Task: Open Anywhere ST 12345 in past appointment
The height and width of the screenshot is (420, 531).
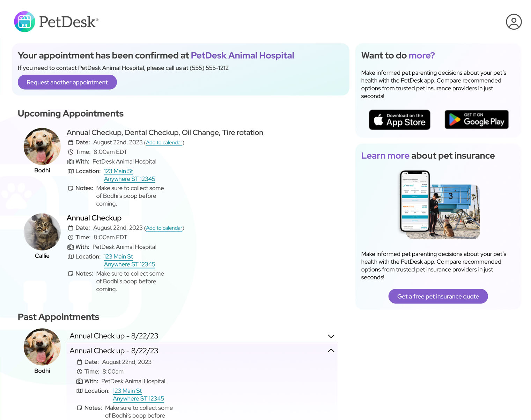Action: click(x=138, y=399)
